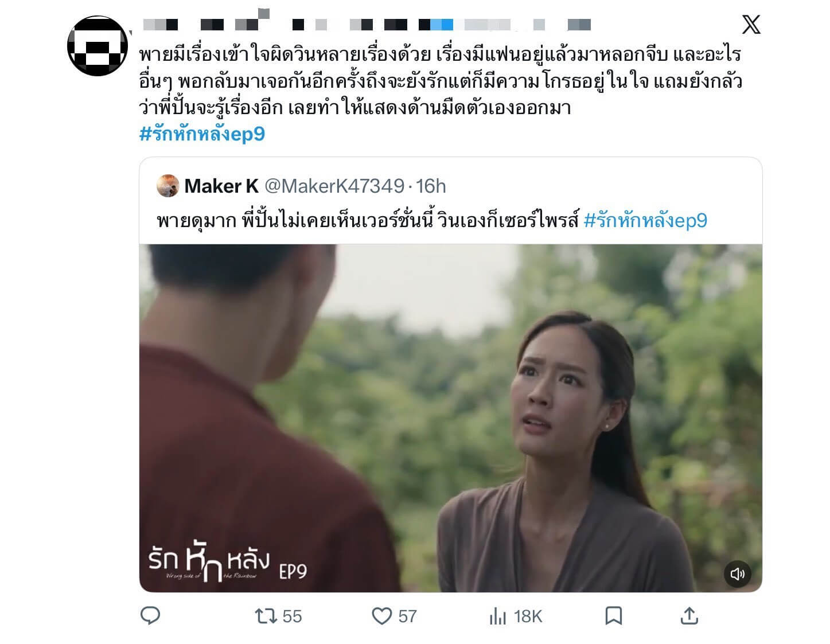The image size is (830, 644).
Task: Open hashtag #รักหักหลังep9 in quoted post
Action: 645,221
